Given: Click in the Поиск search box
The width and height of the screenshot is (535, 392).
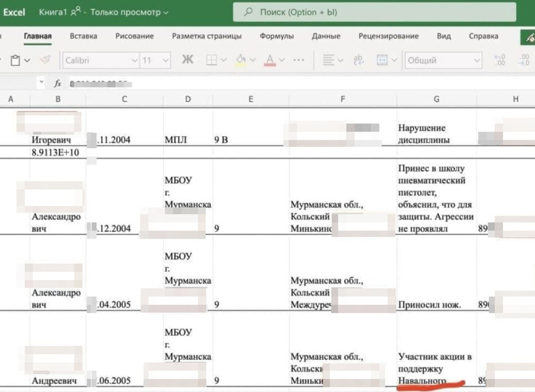Looking at the screenshot, I should coord(375,12).
